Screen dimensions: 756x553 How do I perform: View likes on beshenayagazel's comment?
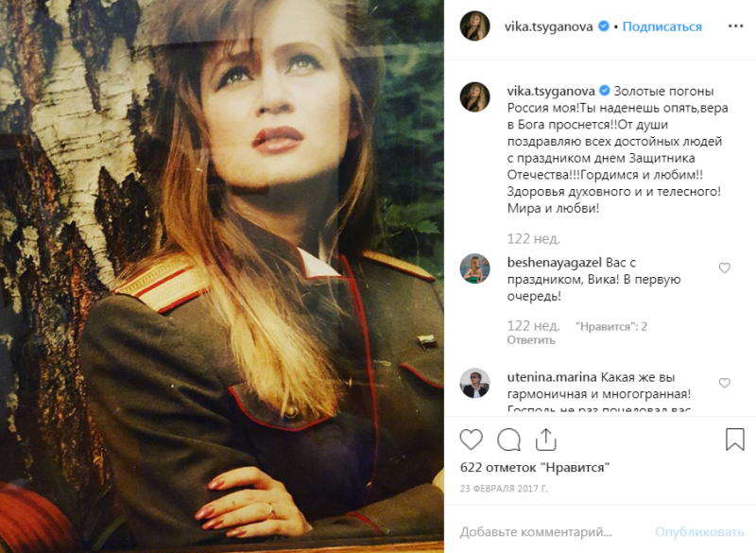tap(611, 326)
